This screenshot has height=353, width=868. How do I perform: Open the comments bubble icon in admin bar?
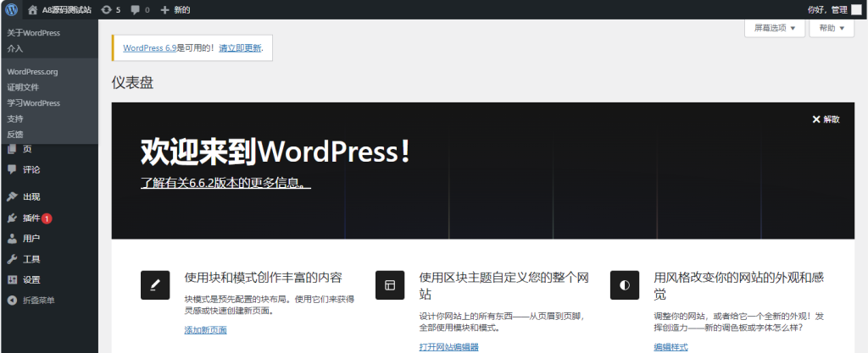click(x=136, y=10)
